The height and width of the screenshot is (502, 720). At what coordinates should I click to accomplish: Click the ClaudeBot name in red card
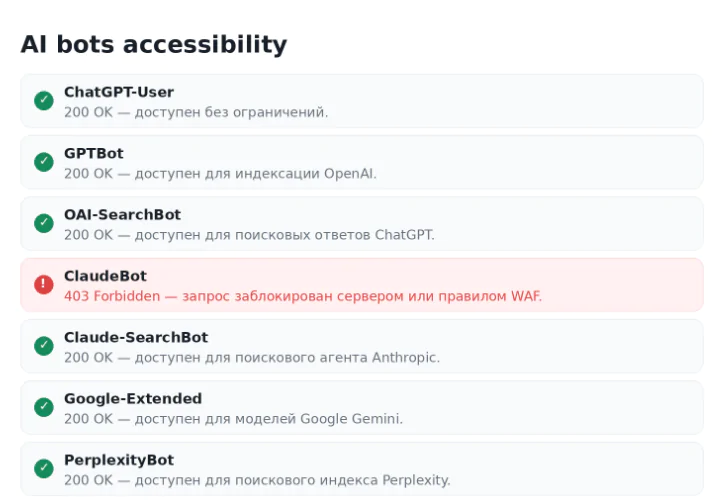[105, 276]
